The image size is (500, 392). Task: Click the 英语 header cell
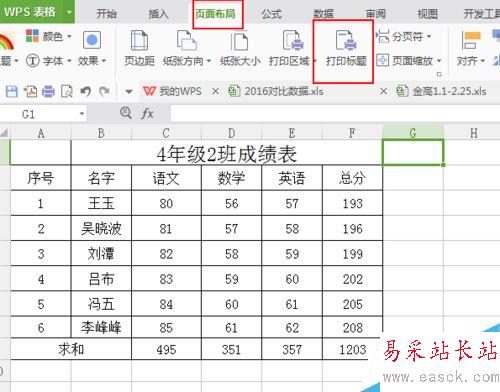[x=292, y=178]
